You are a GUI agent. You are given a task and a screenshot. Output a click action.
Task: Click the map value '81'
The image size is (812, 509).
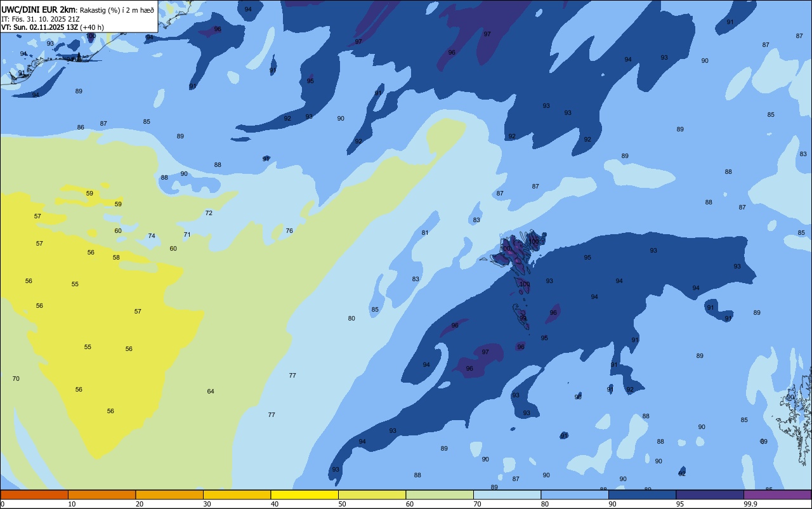pyautogui.click(x=425, y=233)
